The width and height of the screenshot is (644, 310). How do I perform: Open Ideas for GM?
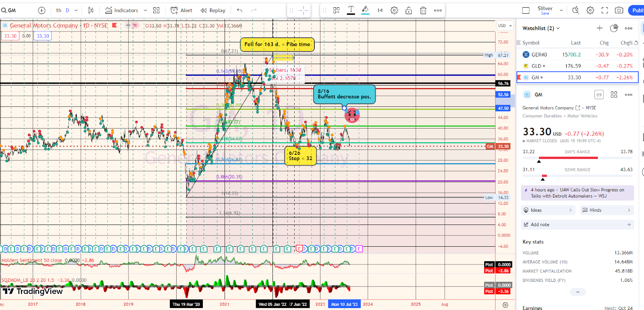pos(548,210)
